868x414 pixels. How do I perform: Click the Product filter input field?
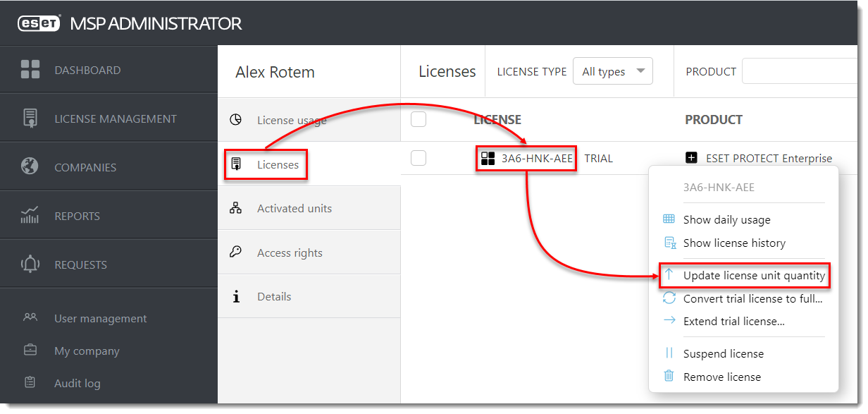[x=800, y=71]
